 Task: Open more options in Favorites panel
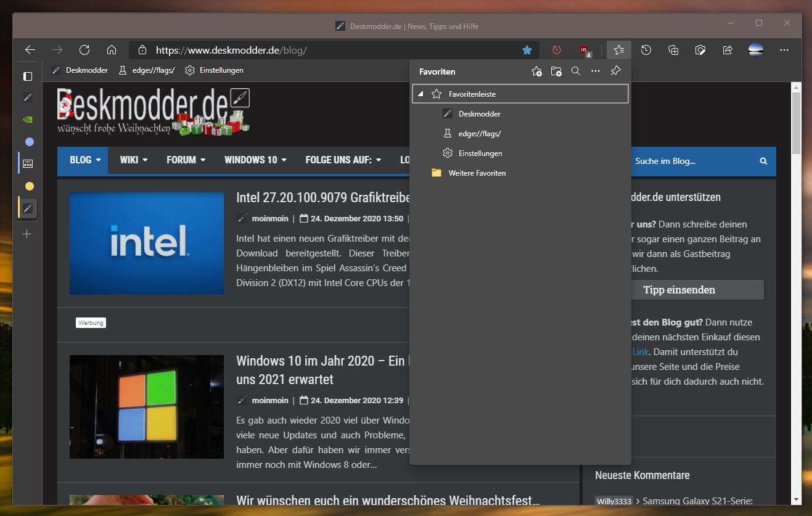coord(596,72)
